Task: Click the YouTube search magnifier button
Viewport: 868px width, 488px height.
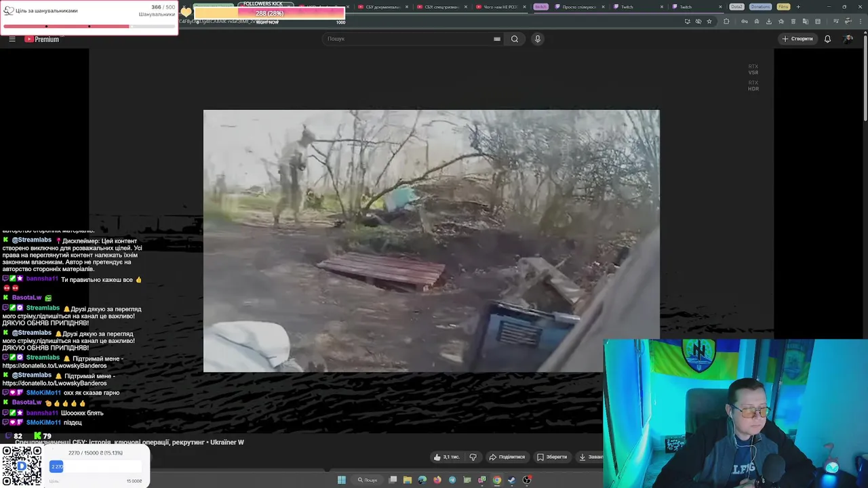Action: [x=515, y=39]
